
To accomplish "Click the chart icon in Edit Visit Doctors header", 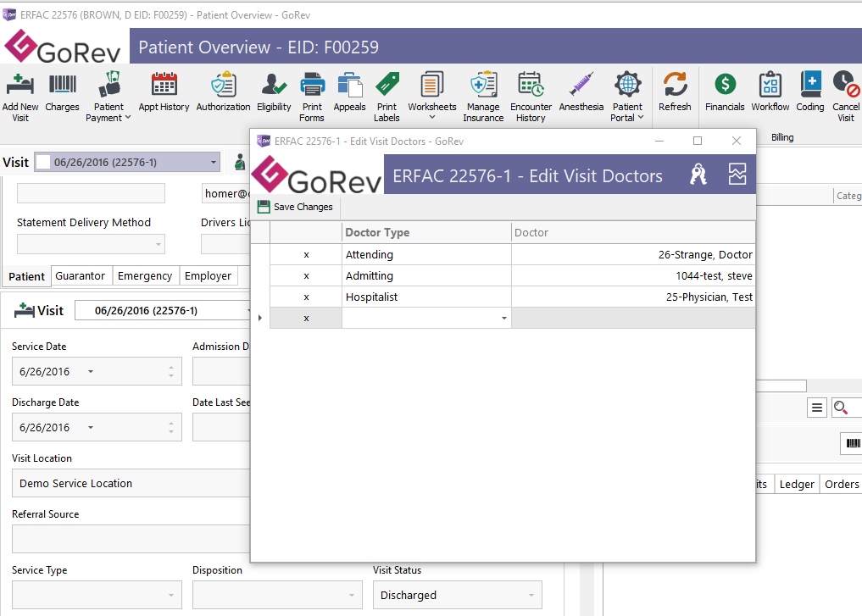I will pyautogui.click(x=737, y=175).
